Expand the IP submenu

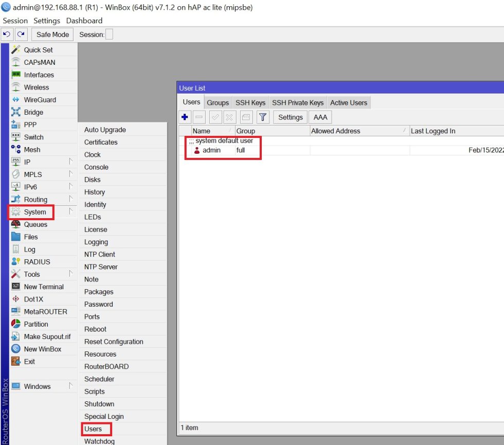point(27,162)
